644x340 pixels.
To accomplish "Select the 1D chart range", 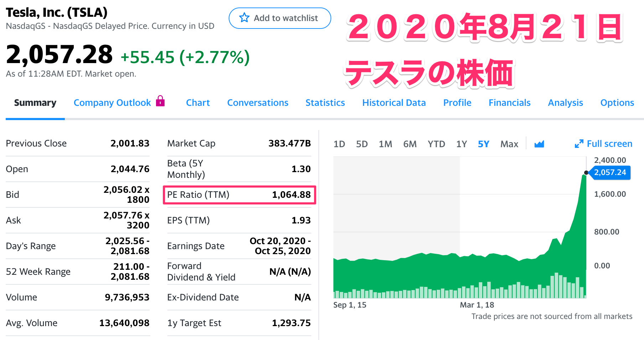I will [339, 144].
